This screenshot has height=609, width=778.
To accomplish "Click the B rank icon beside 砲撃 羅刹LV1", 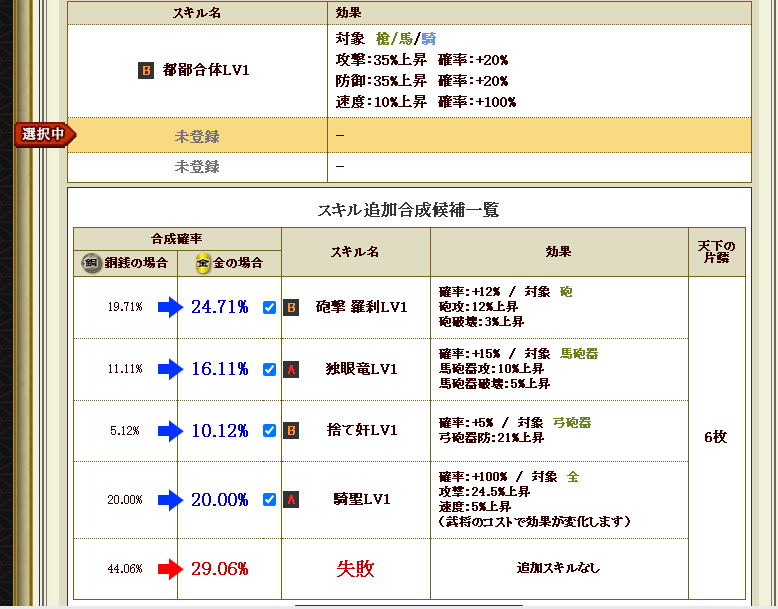I will pyautogui.click(x=291, y=308).
